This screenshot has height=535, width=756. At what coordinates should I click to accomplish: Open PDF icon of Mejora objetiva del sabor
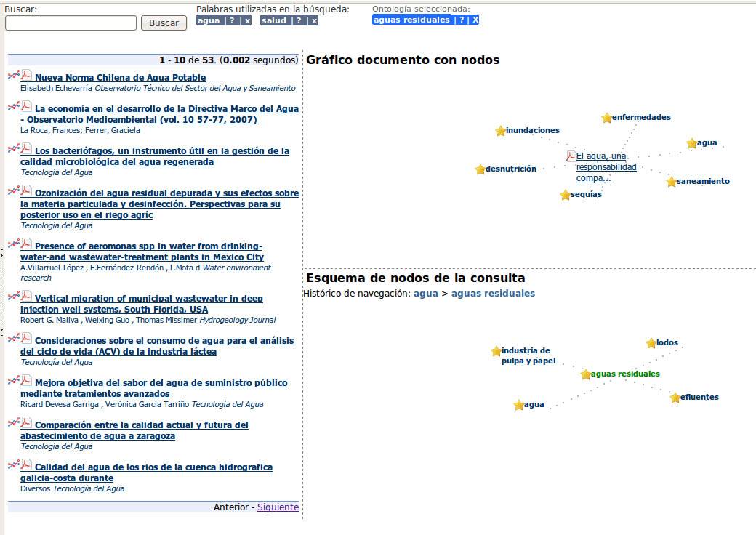pyautogui.click(x=26, y=381)
